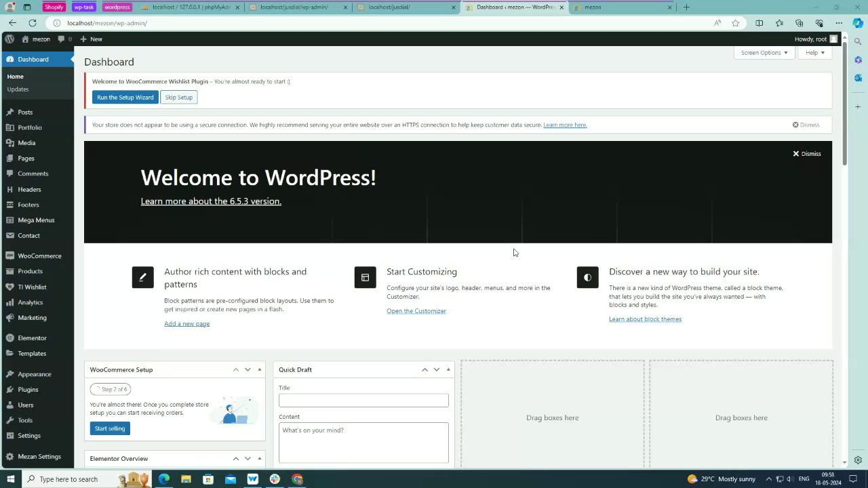Click the block theme half-circle icon
868x488 pixels.
tap(587, 277)
